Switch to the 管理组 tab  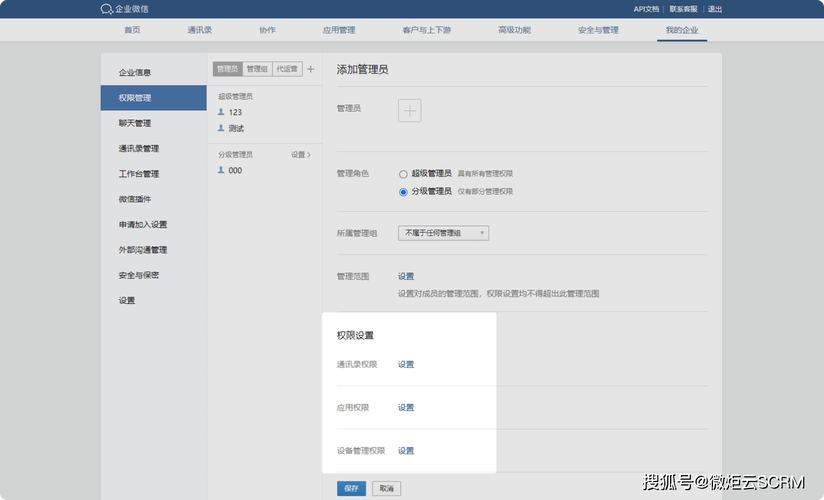[x=257, y=69]
